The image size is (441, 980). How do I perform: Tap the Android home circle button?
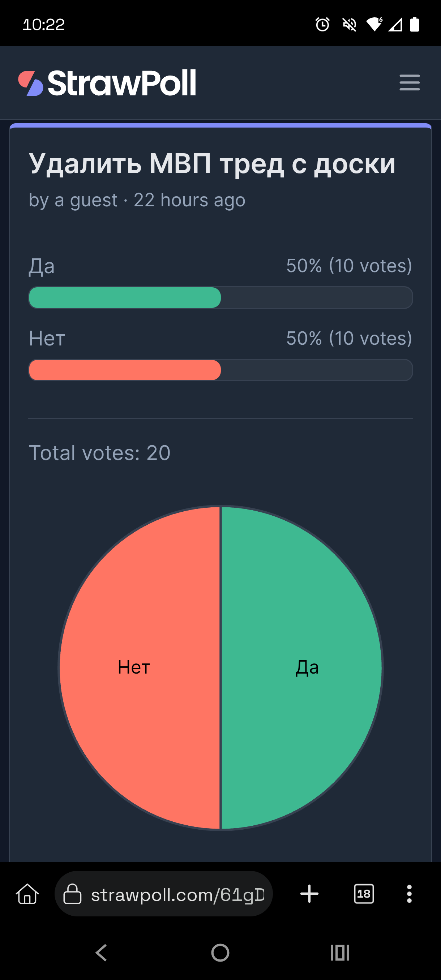[220, 953]
